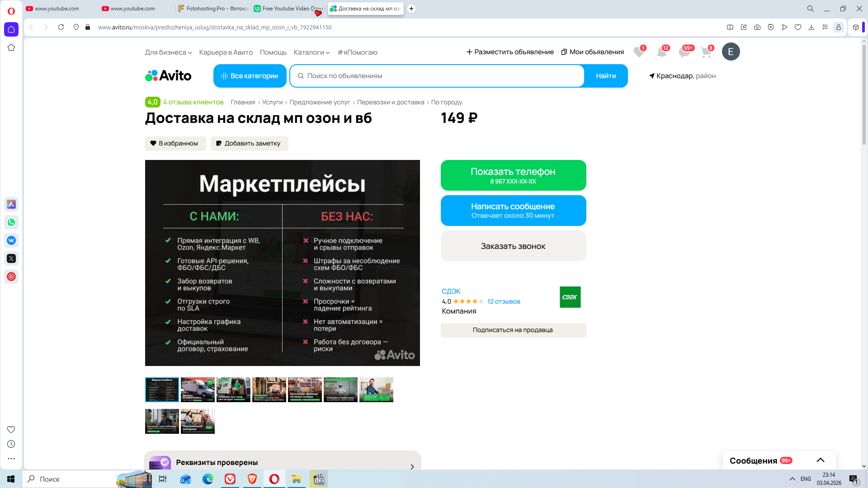Viewport: 868px width, 488px height.
Task: Expand the "Каталоги" dropdown menu
Action: click(311, 52)
